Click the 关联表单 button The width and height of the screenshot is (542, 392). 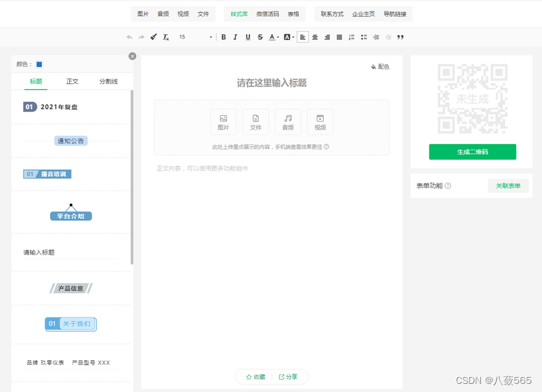tap(508, 186)
